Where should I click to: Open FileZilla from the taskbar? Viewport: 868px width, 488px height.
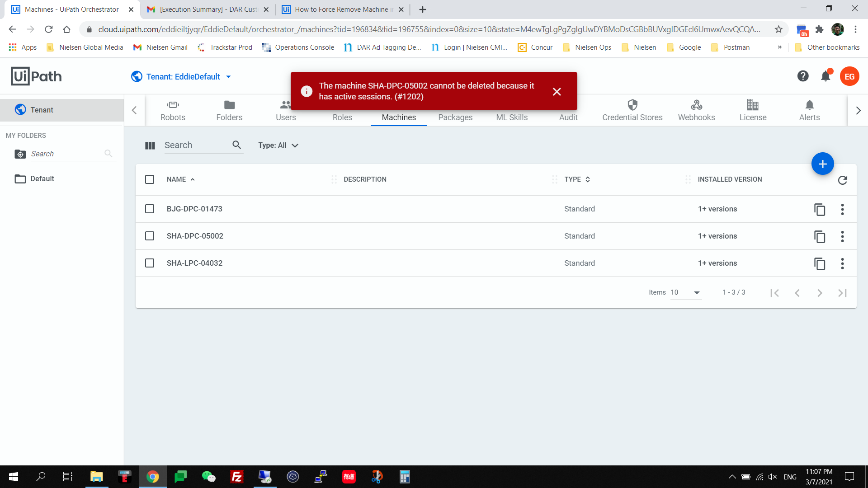[237, 477]
